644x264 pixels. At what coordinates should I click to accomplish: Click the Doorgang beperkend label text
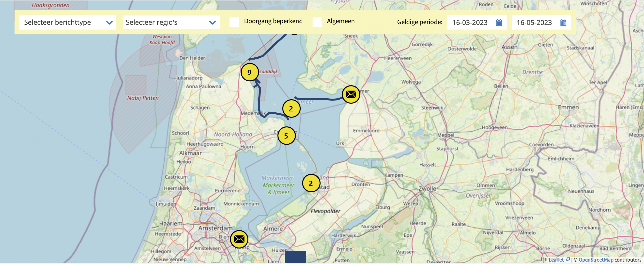(x=273, y=21)
